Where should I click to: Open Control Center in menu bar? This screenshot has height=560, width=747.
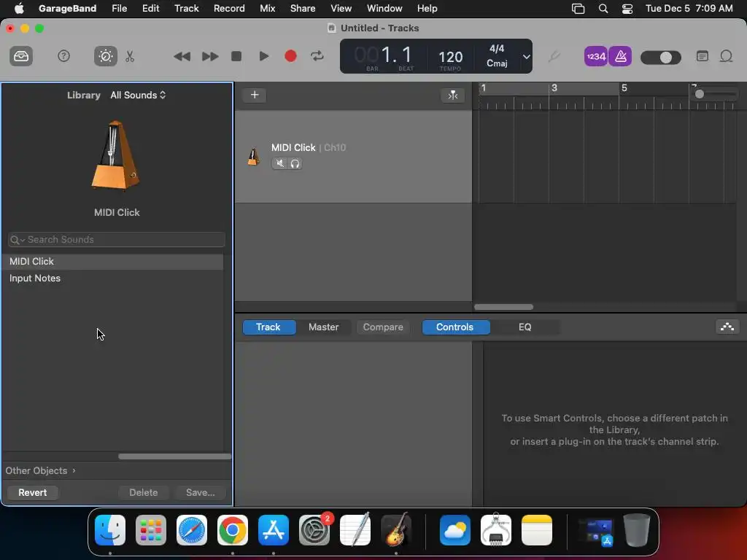627,9
